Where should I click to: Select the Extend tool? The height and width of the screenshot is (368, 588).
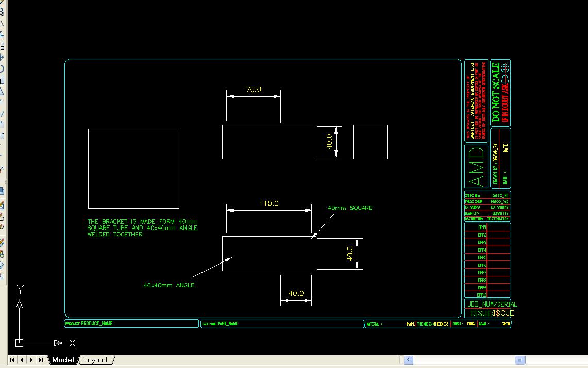click(2, 113)
